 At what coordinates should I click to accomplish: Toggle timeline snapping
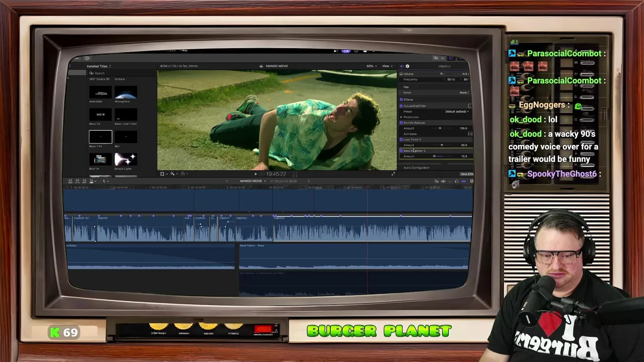tap(463, 181)
